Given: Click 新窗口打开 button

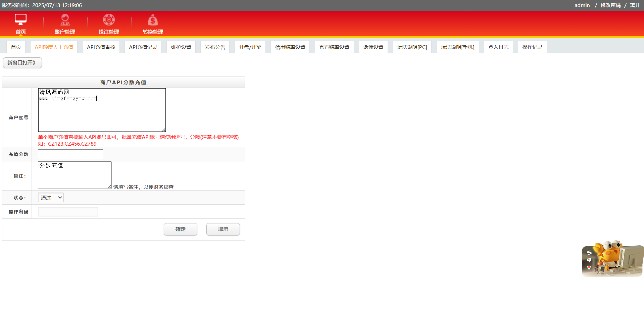Looking at the screenshot, I should (x=22, y=63).
